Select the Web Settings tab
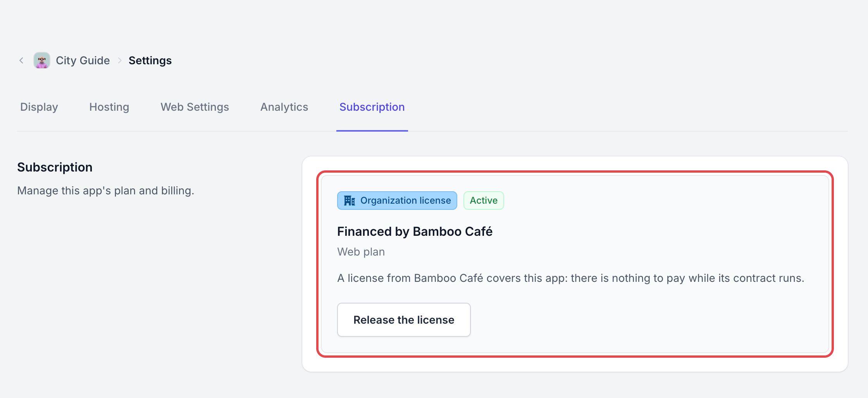Viewport: 868px width, 398px height. [x=195, y=107]
